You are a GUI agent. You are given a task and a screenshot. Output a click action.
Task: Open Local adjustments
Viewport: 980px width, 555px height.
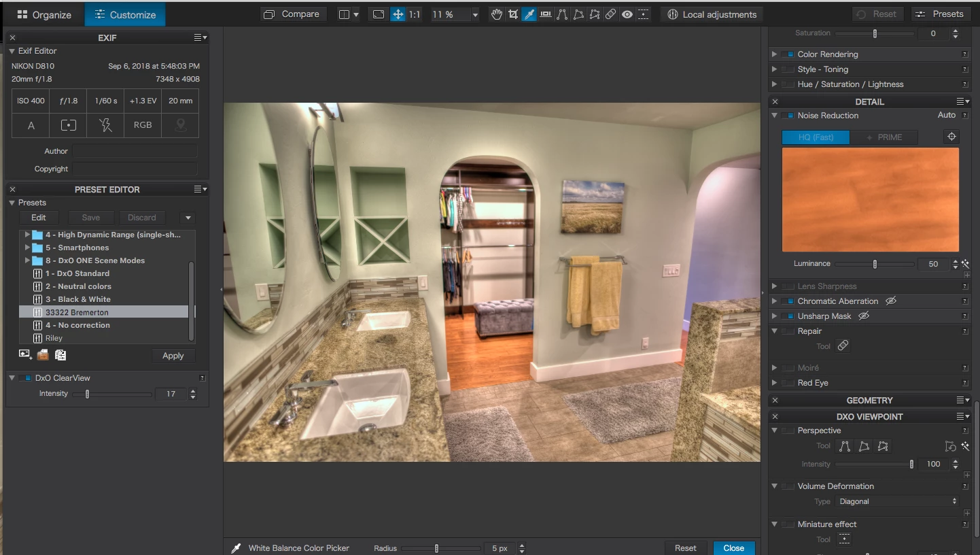coord(712,14)
